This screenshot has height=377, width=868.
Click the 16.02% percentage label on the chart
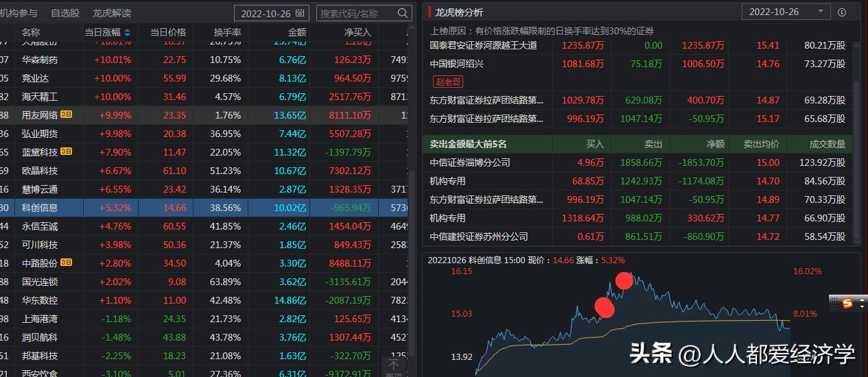(806, 271)
